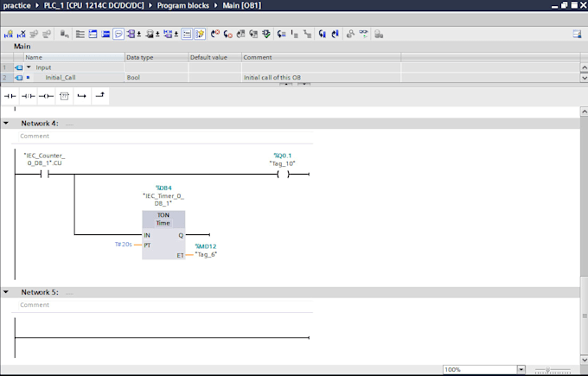Click the 'Initial call of this OB' comment
The image size is (588, 376).
tap(272, 78)
